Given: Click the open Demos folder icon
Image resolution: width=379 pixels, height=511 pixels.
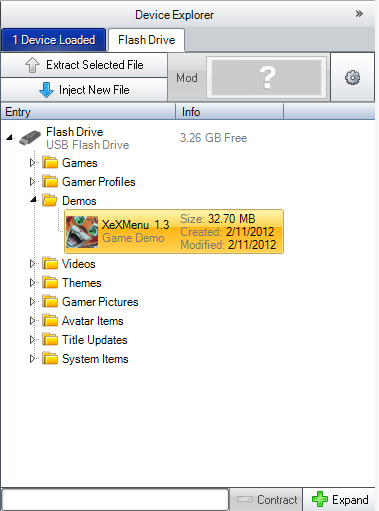Looking at the screenshot, I should 50,200.
